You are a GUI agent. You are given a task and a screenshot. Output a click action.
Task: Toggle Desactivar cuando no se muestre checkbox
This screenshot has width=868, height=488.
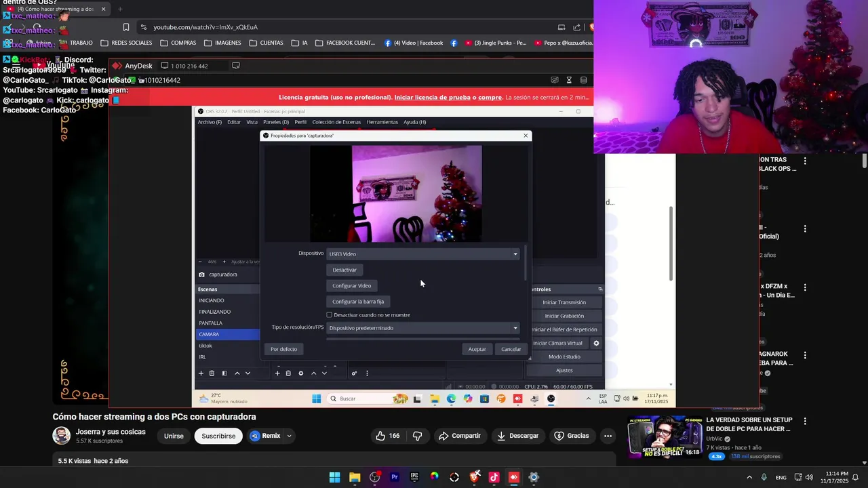330,315
